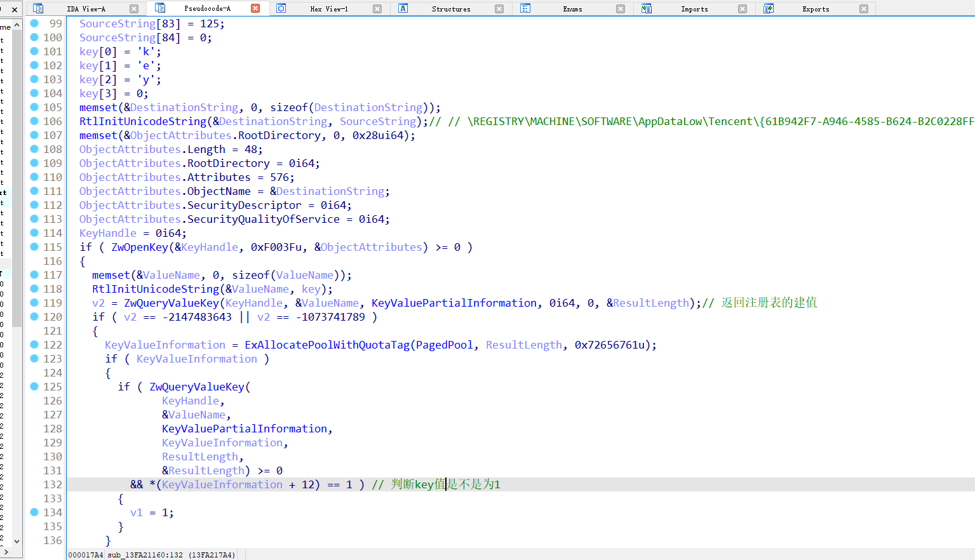Close the Enums tab

[621, 9]
